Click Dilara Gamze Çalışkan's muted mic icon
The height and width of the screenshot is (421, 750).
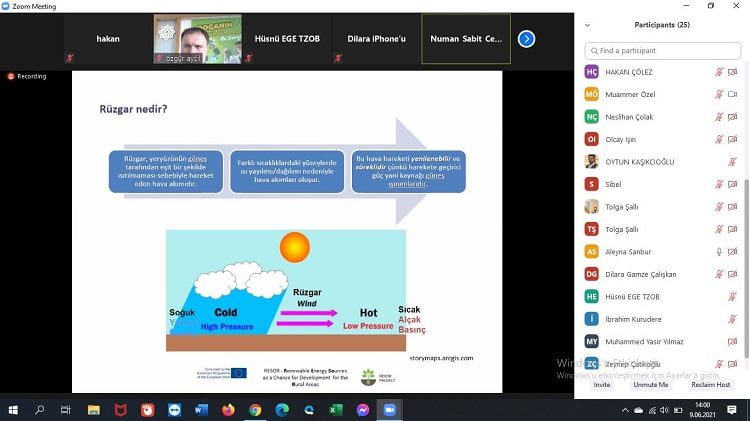pyautogui.click(x=718, y=274)
